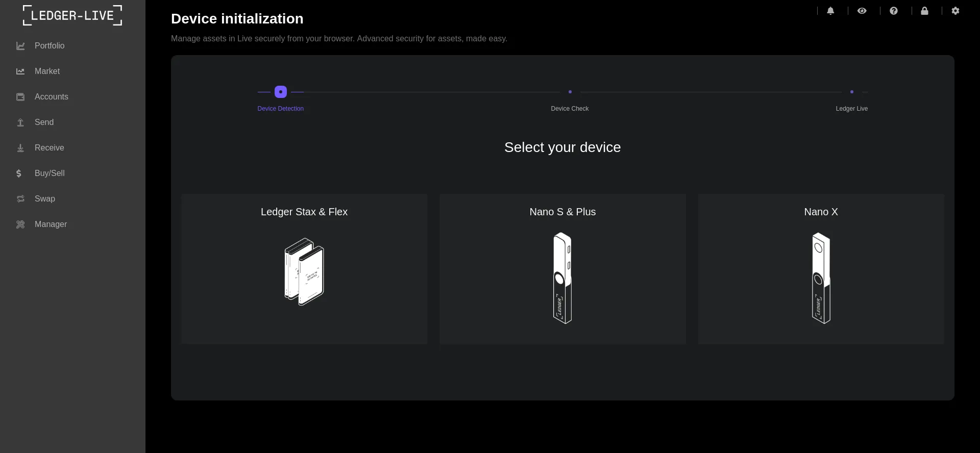Click the lock icon in header
The image size is (980, 453).
click(924, 11)
